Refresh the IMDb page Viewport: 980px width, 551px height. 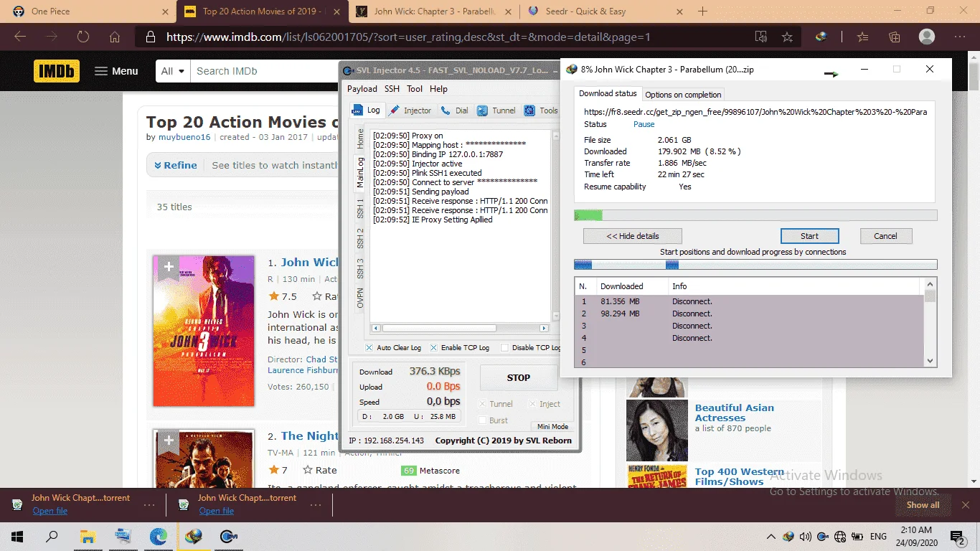pos(83,37)
